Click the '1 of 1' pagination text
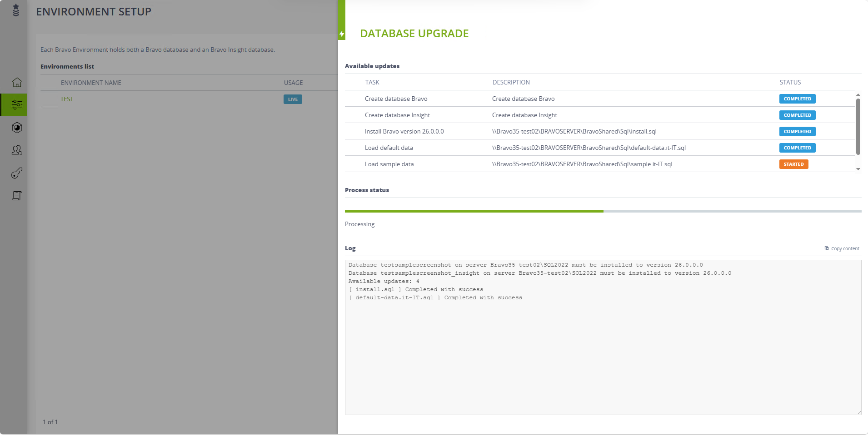This screenshot has height=436, width=868. pyautogui.click(x=50, y=422)
